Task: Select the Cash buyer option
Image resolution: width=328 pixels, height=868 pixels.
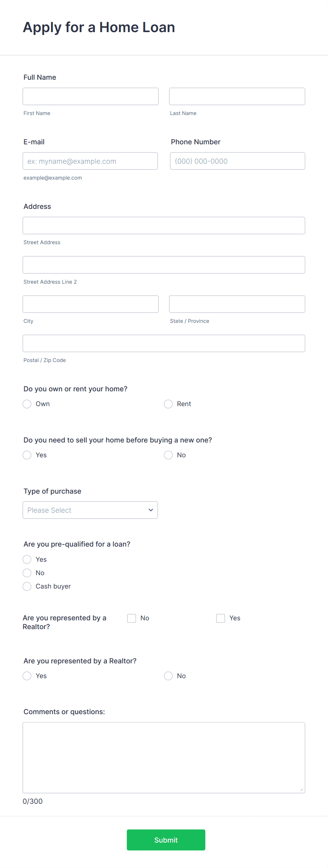Action: [27, 586]
